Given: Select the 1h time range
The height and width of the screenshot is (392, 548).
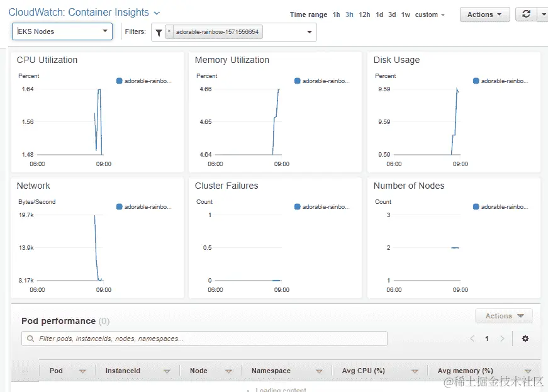Looking at the screenshot, I should pos(336,14).
